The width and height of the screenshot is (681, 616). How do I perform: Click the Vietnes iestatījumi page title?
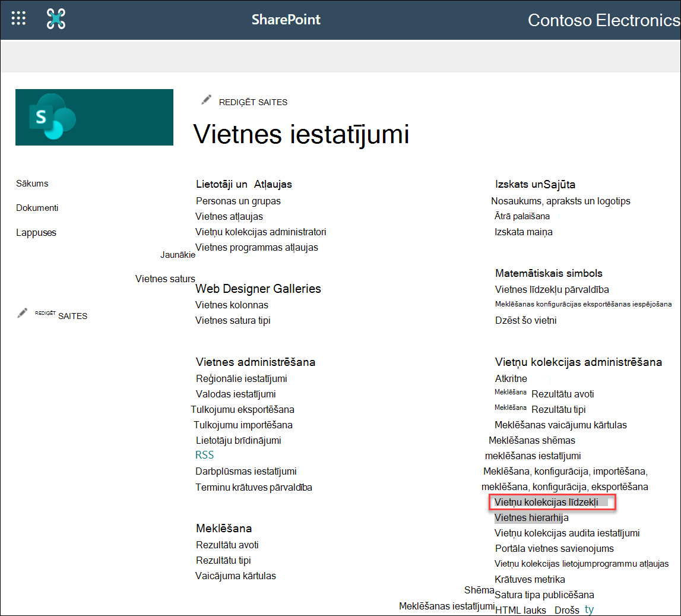301,134
